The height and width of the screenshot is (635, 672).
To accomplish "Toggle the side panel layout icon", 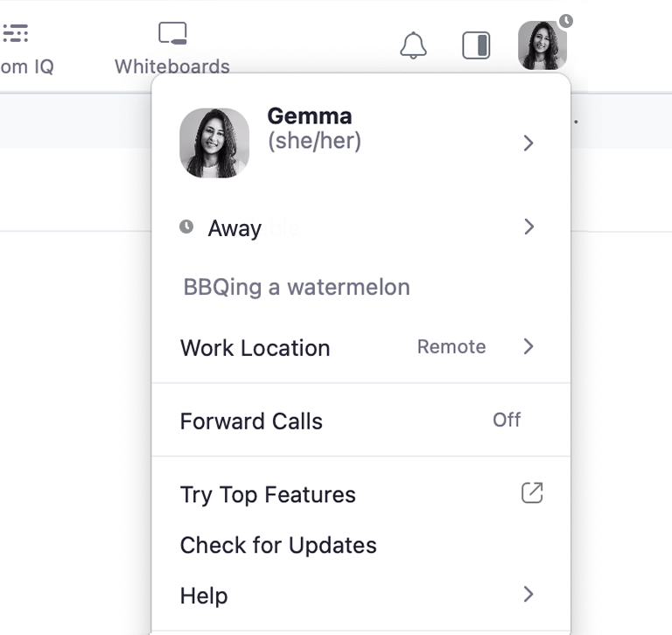I will click(476, 45).
